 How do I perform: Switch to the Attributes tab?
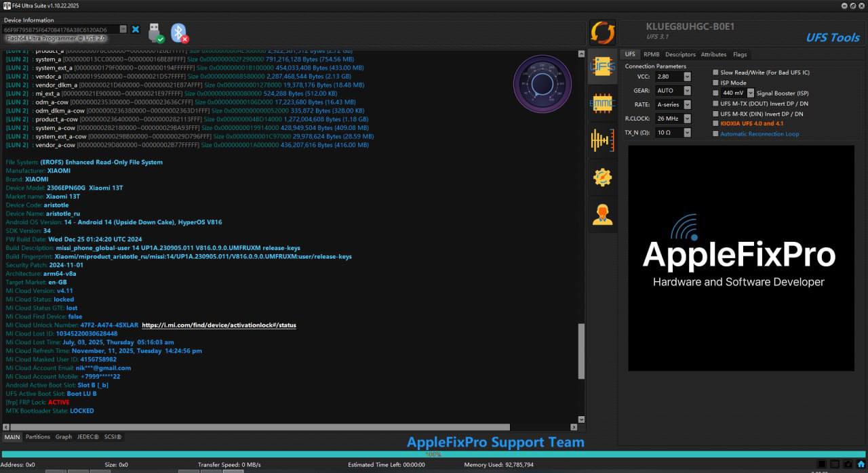point(713,54)
